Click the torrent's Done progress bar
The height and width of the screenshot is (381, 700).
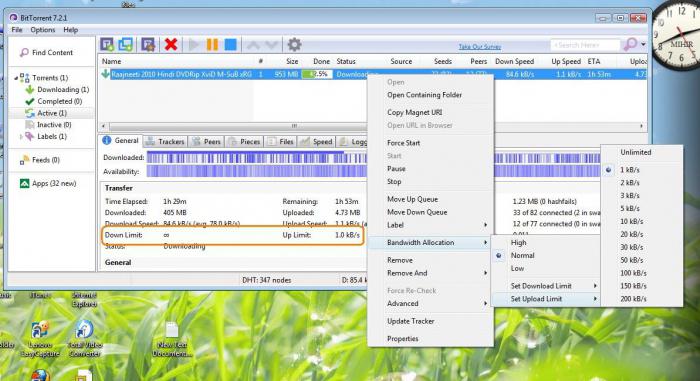pos(317,74)
